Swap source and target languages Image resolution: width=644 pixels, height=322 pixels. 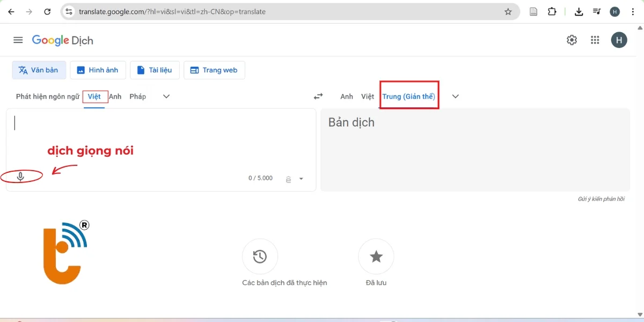tap(318, 97)
